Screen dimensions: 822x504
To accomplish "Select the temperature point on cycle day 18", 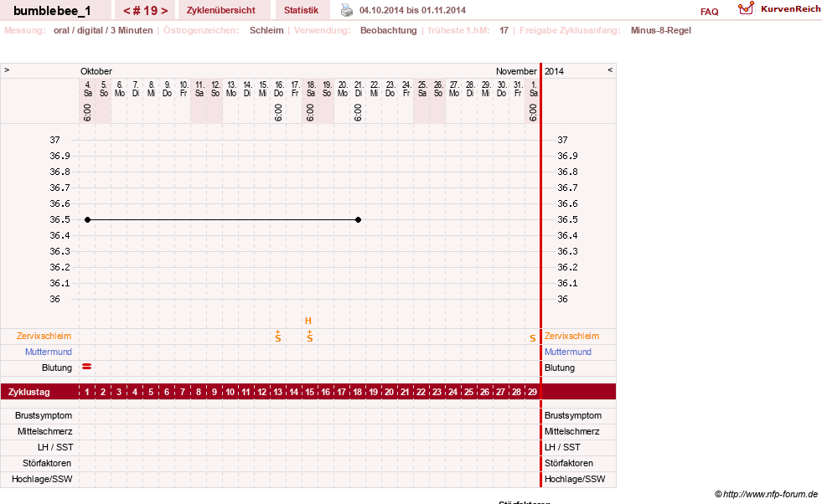I will (x=358, y=219).
